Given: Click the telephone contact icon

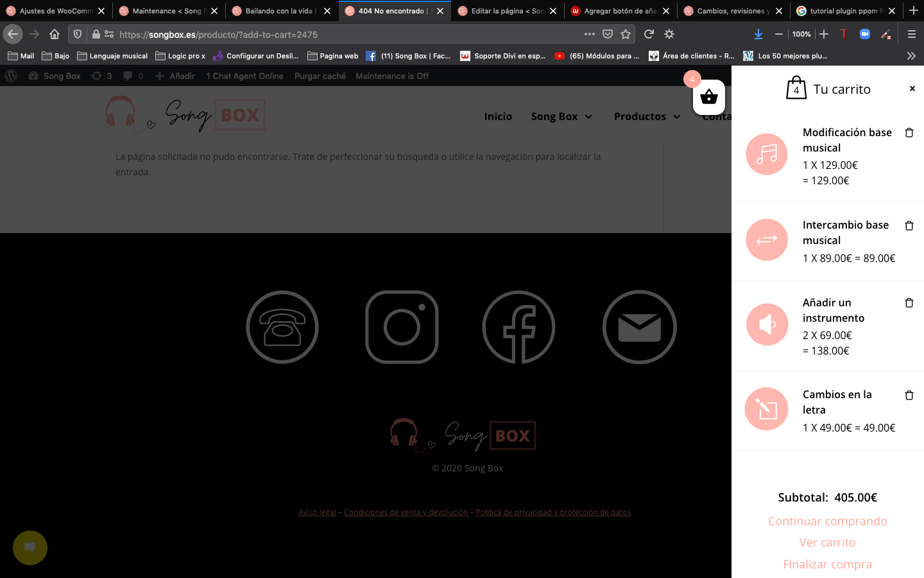Looking at the screenshot, I should pyautogui.click(x=282, y=327).
